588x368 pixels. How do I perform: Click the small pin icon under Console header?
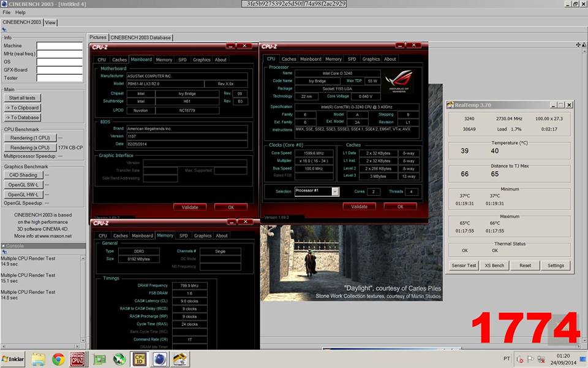(x=4, y=252)
